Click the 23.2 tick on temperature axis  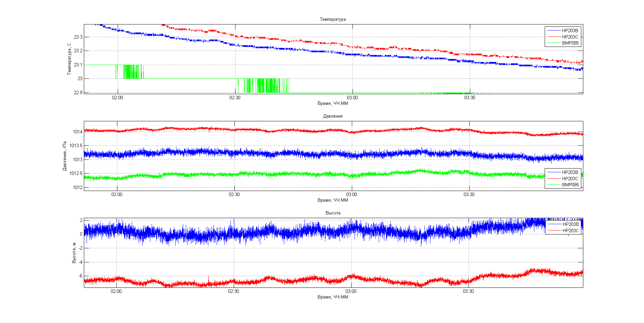(78, 51)
